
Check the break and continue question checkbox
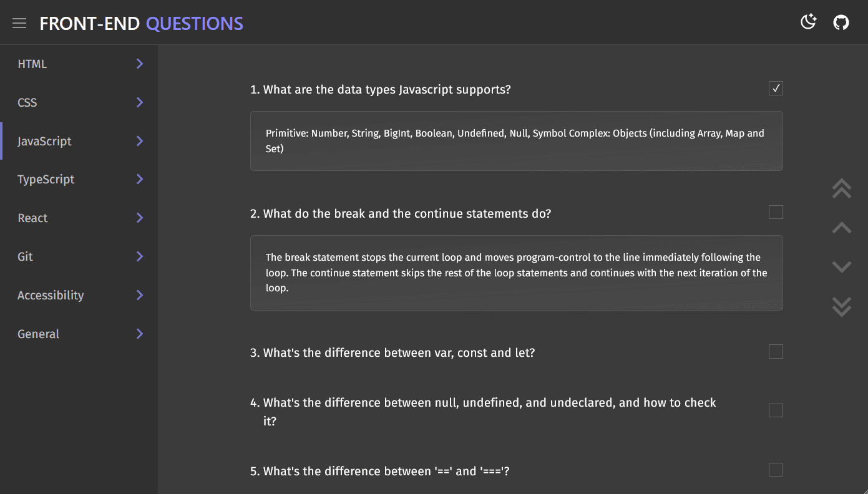click(x=776, y=213)
